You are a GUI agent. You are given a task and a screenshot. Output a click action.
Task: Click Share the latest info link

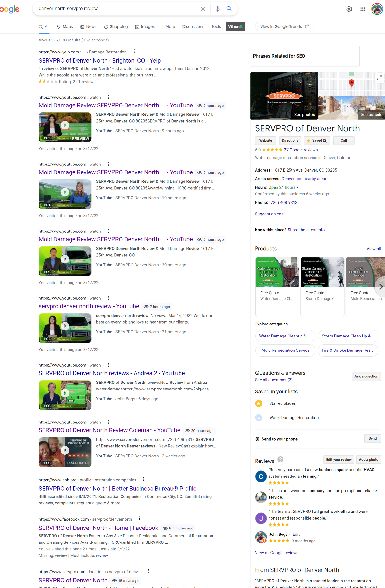tap(306, 230)
